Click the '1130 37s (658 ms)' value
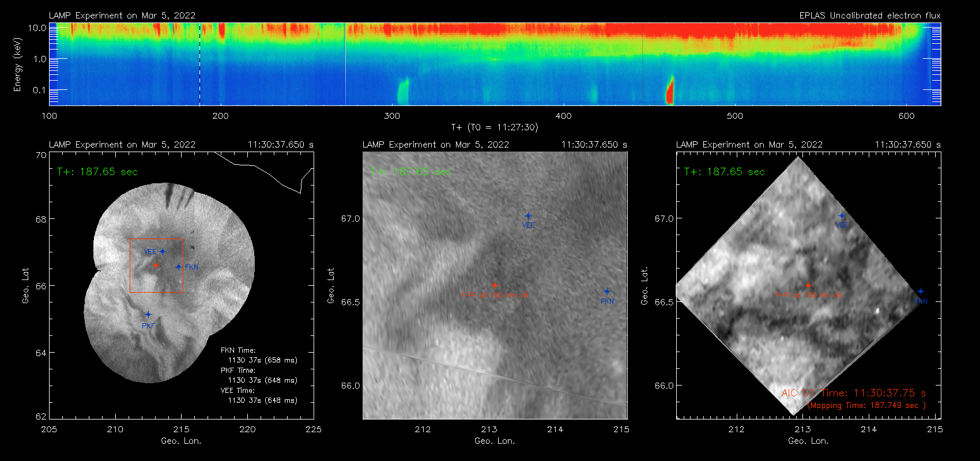Image resolution: width=980 pixels, height=461 pixels. [263, 360]
